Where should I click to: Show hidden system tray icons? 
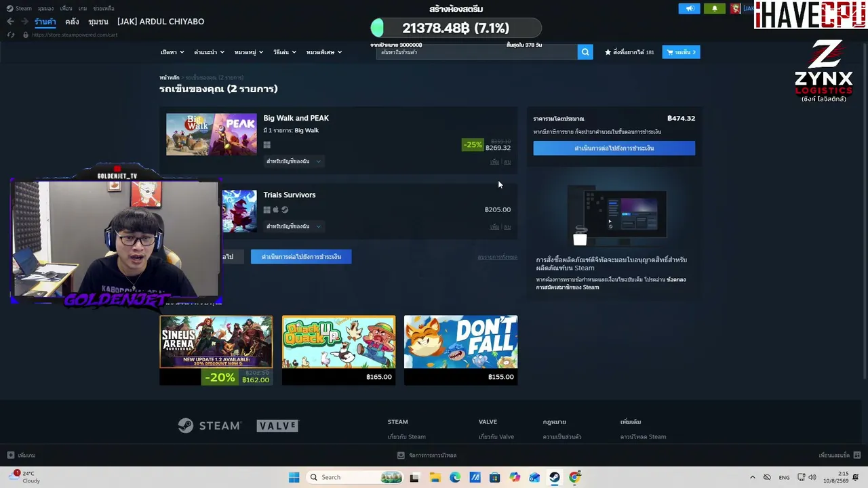(752, 477)
